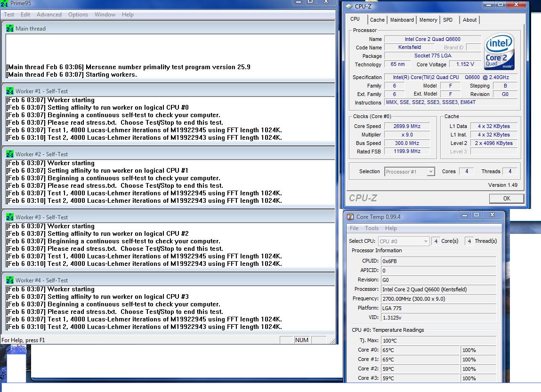Image resolution: width=541 pixels, height=392 pixels.
Task: Switch to the Cache tab in CPU-Z
Action: (x=377, y=20)
